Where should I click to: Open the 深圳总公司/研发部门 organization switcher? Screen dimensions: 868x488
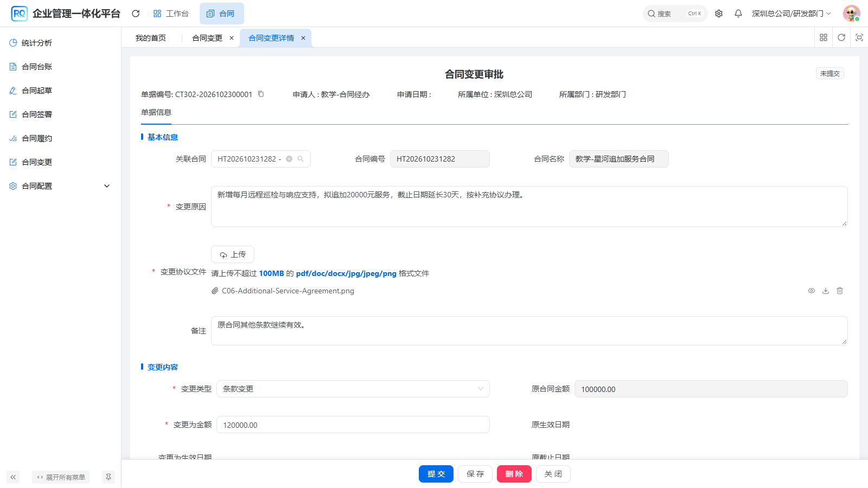[791, 14]
